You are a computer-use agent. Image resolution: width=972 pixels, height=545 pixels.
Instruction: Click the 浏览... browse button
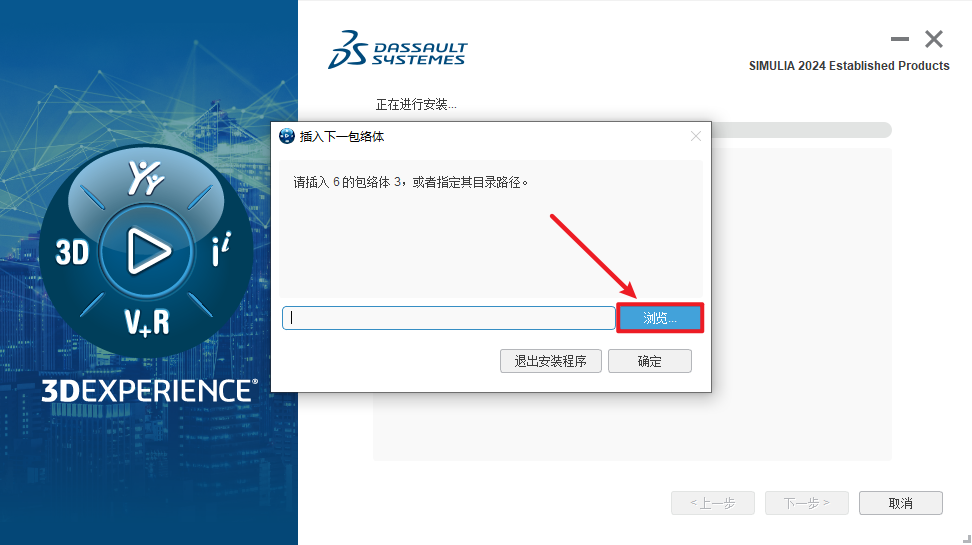pos(660,318)
